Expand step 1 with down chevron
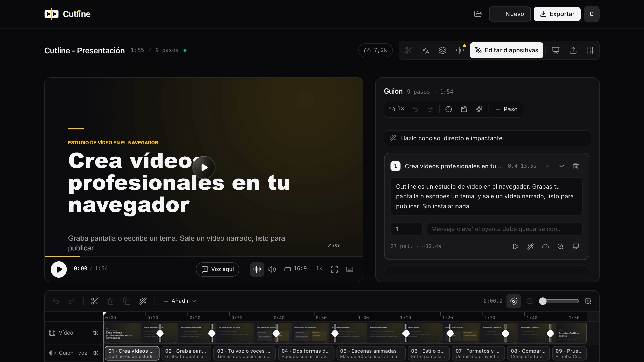The image size is (644, 362). pyautogui.click(x=561, y=166)
